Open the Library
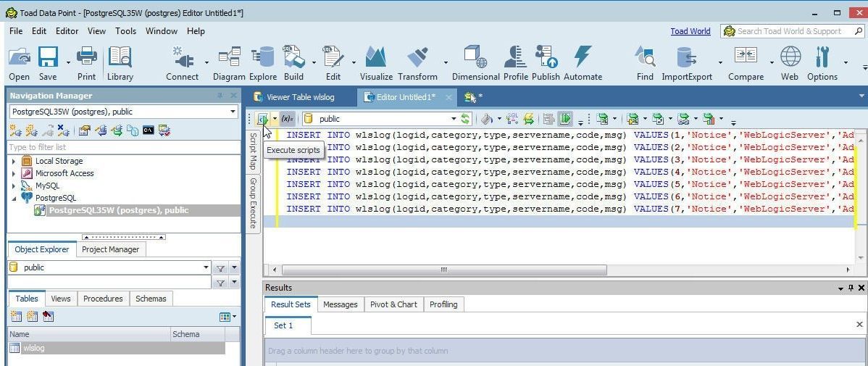 (x=120, y=64)
